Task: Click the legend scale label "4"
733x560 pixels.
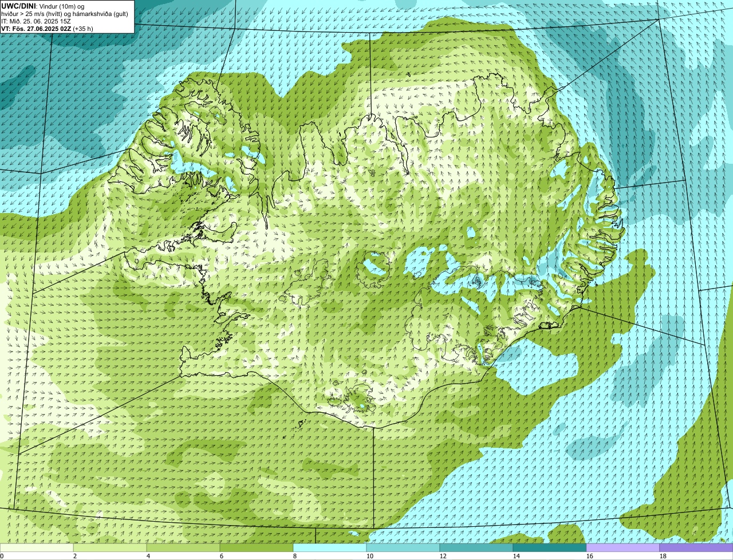Action: (148, 556)
